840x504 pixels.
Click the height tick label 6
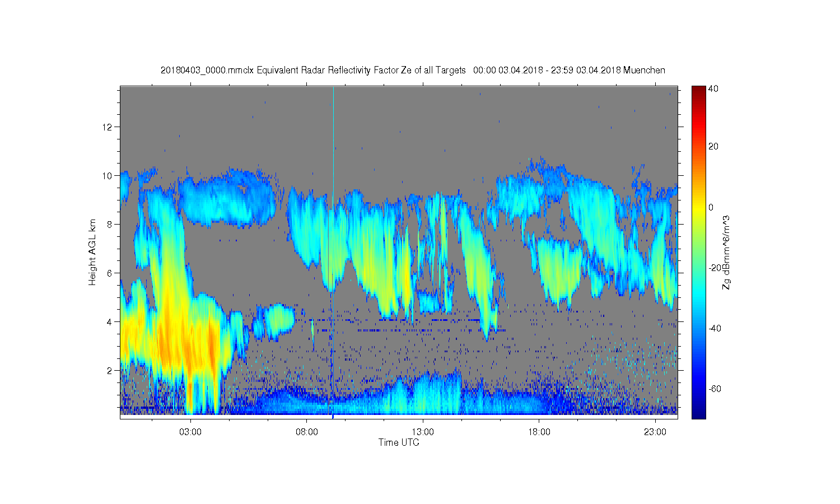pos(110,273)
